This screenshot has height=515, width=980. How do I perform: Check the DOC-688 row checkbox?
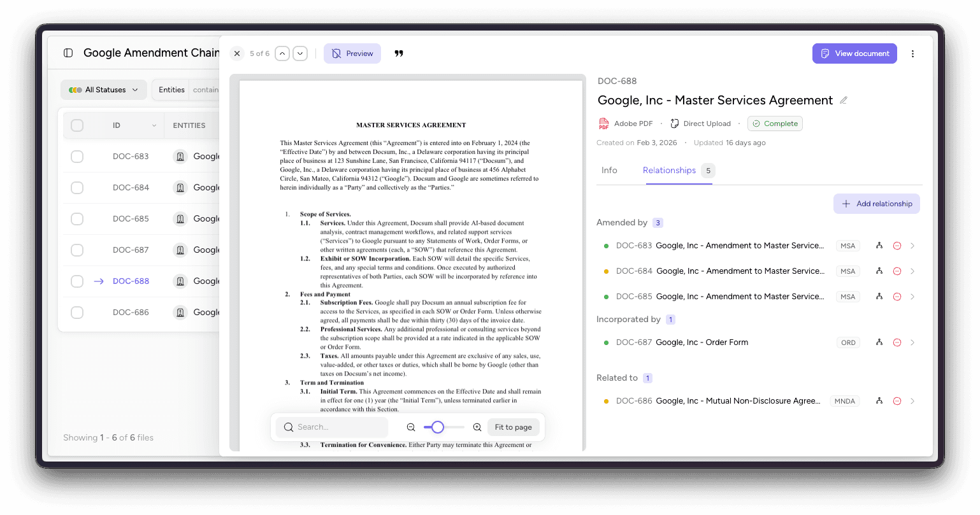click(77, 281)
